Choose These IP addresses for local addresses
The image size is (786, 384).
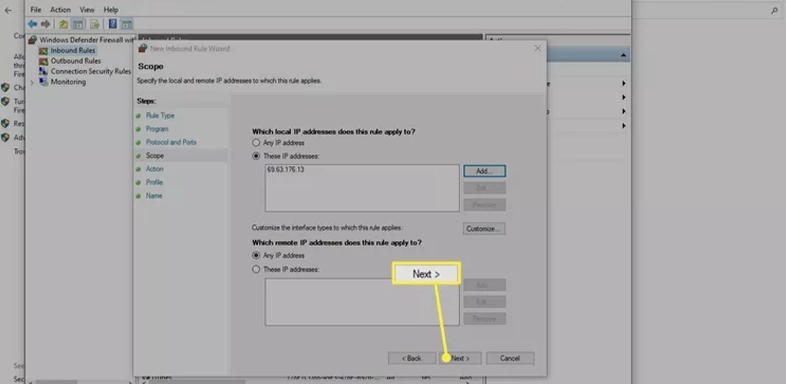point(256,156)
